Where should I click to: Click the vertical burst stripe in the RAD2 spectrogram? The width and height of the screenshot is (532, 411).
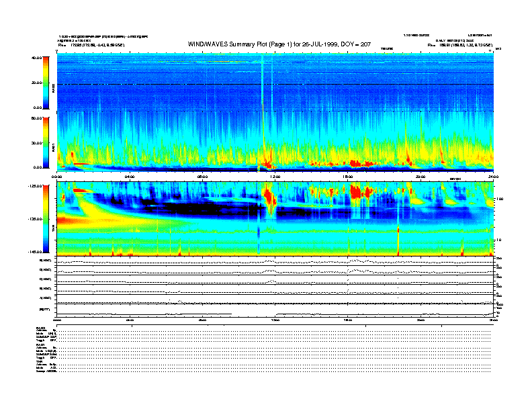262,82
